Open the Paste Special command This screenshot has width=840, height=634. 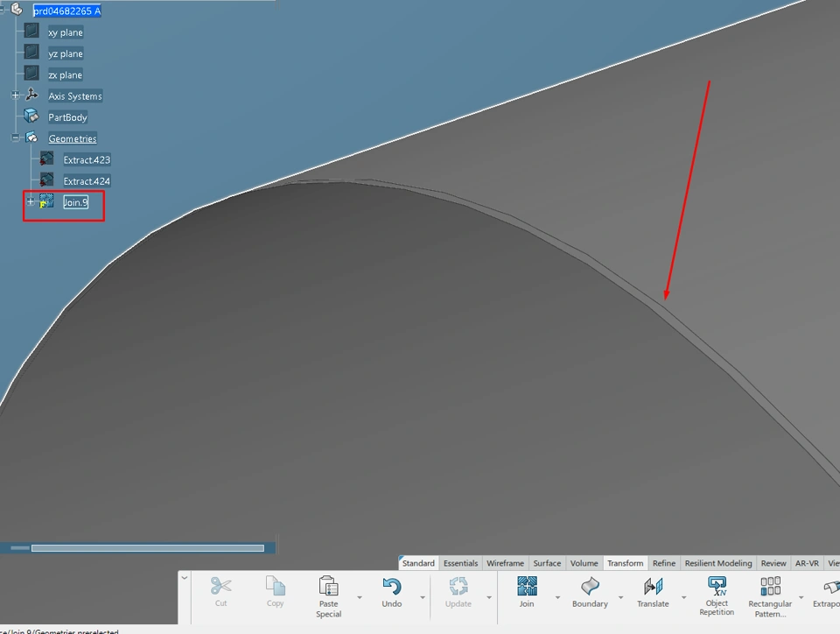tap(328, 597)
